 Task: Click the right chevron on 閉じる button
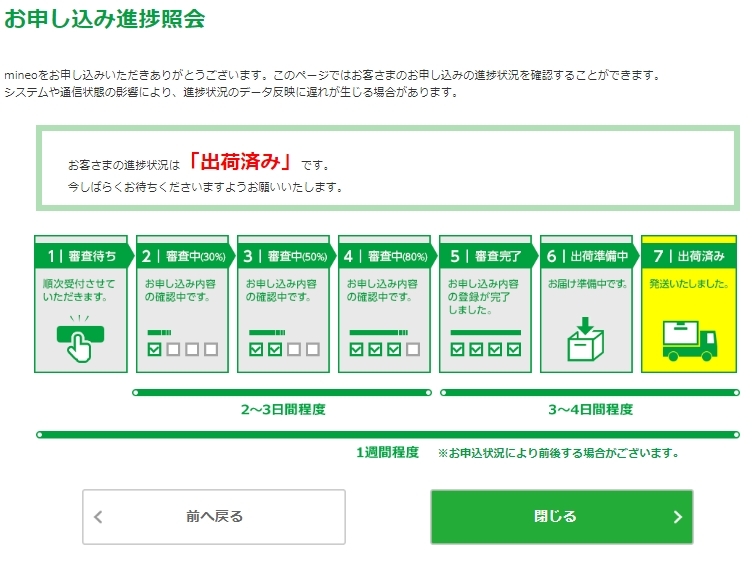coord(677,517)
